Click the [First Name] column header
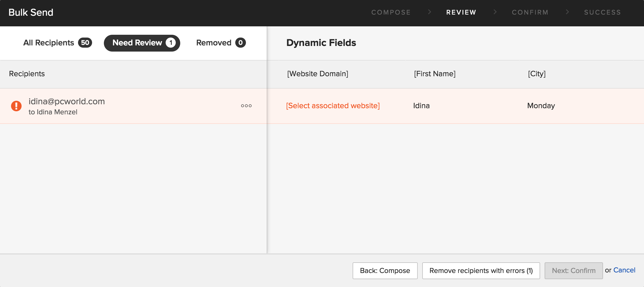The height and width of the screenshot is (287, 644). tap(435, 74)
